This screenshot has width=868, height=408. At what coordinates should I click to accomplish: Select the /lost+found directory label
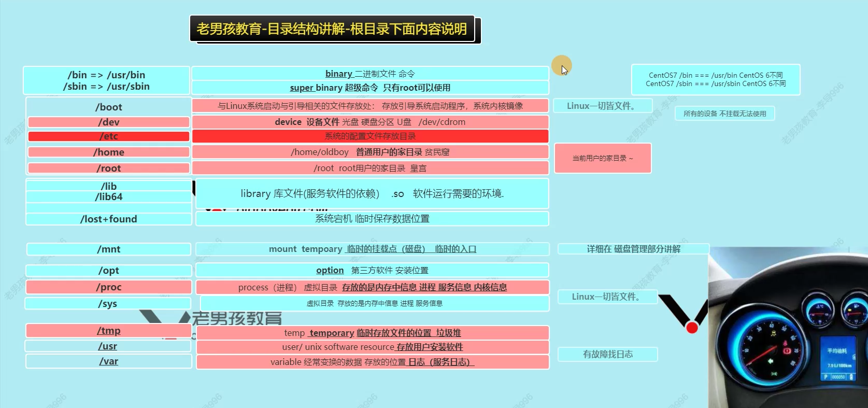[x=109, y=219]
